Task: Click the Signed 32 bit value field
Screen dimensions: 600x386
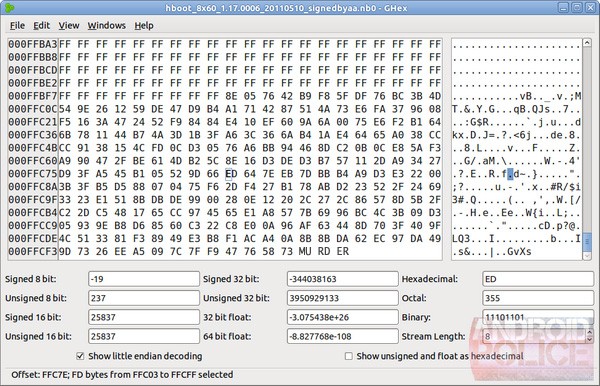Action: pyautogui.click(x=342, y=279)
